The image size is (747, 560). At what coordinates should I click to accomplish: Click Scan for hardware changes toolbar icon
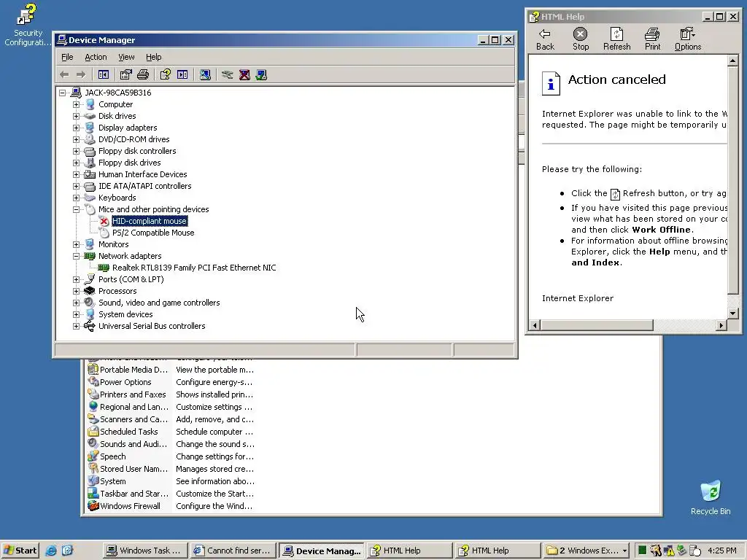coord(205,75)
